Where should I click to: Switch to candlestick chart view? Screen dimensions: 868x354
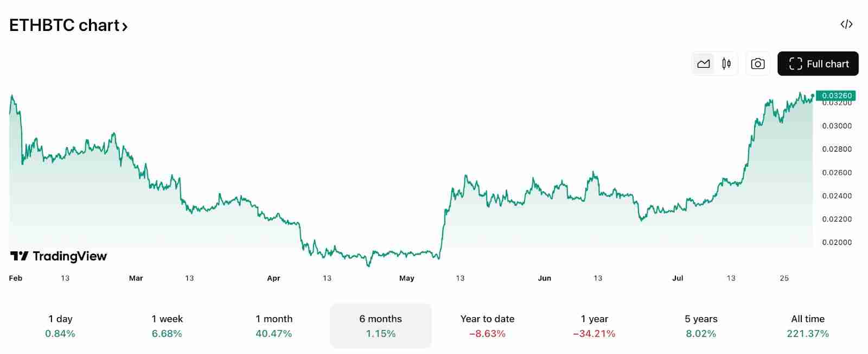click(x=725, y=64)
